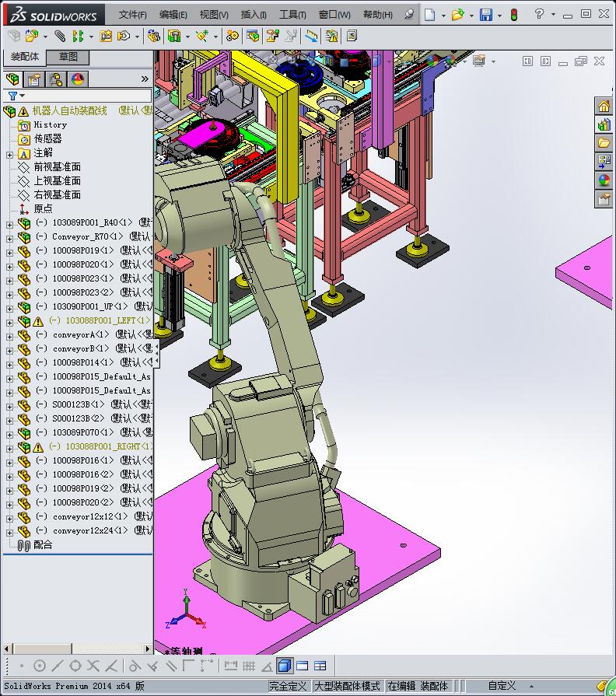Click the Mate paperclip icon
The width and height of the screenshot is (616, 696).
[x=60, y=36]
